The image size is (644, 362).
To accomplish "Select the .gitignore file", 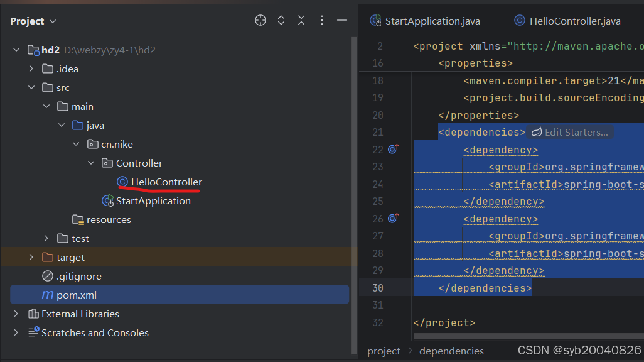I will [x=79, y=276].
